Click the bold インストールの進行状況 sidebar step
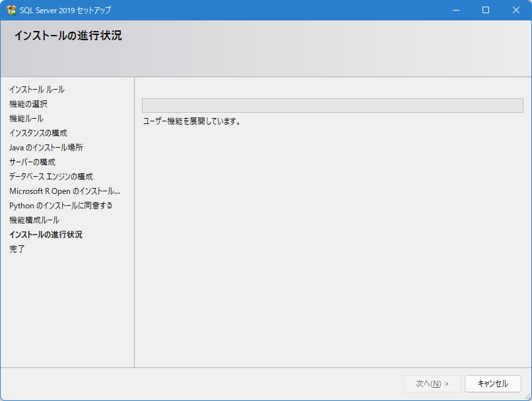This screenshot has width=532, height=401. (x=46, y=235)
